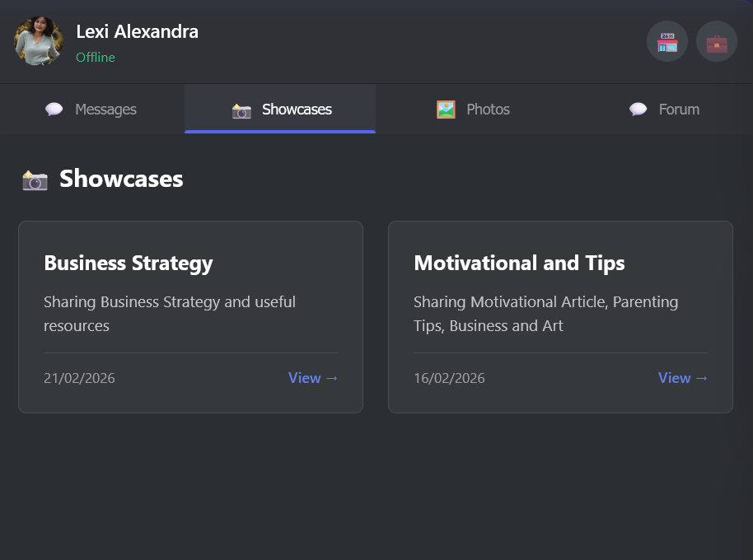Click the Business Strategy card title
The width and height of the screenshot is (753, 560).
(129, 264)
